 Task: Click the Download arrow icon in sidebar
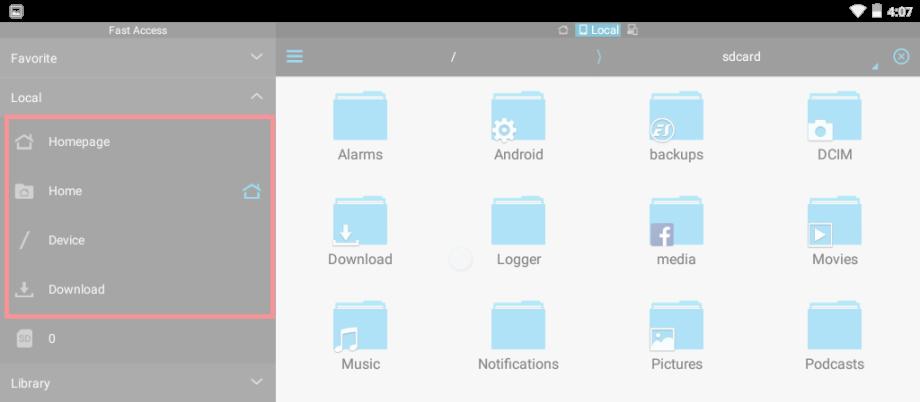pyautogui.click(x=24, y=289)
